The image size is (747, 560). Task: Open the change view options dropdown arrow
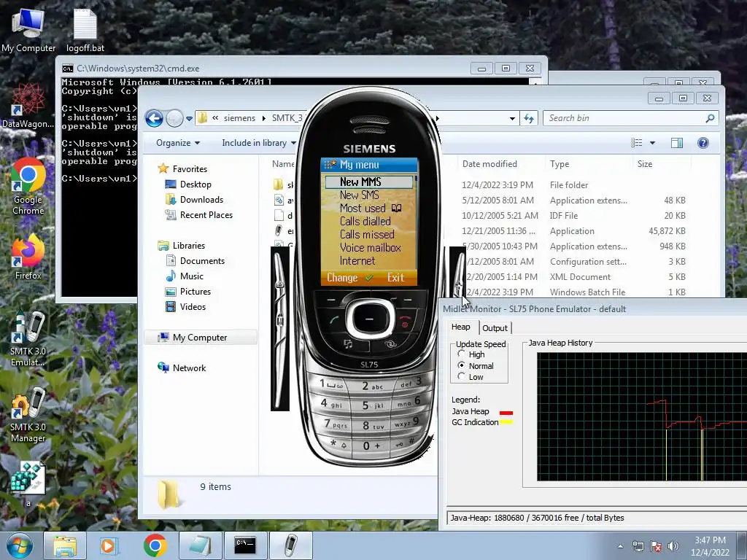pos(652,143)
